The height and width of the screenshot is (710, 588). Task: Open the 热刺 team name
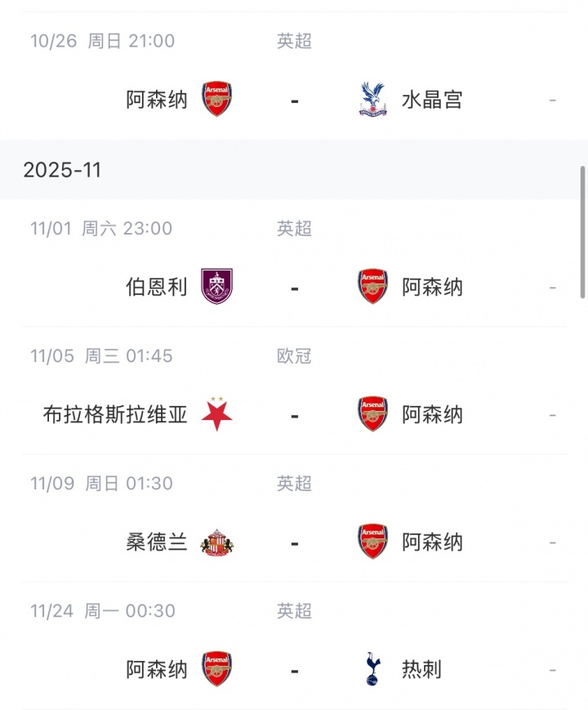click(421, 669)
